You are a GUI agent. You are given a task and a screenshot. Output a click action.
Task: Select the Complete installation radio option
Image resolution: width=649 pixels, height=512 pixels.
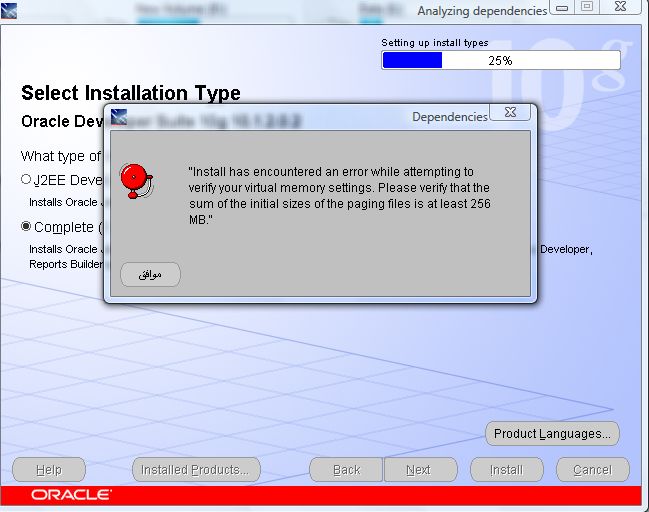coord(26,226)
